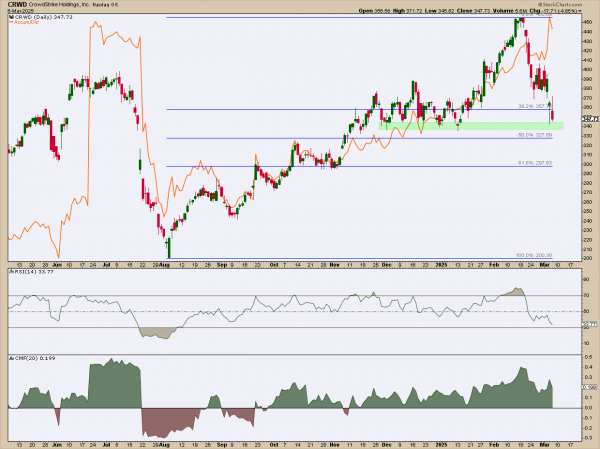The height and width of the screenshot is (449, 600).
Task: Click the RSI current value tag on right axis
Action: (x=589, y=324)
